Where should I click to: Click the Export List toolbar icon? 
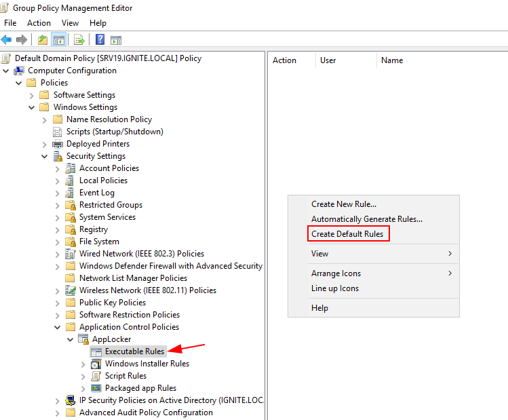coord(79,40)
